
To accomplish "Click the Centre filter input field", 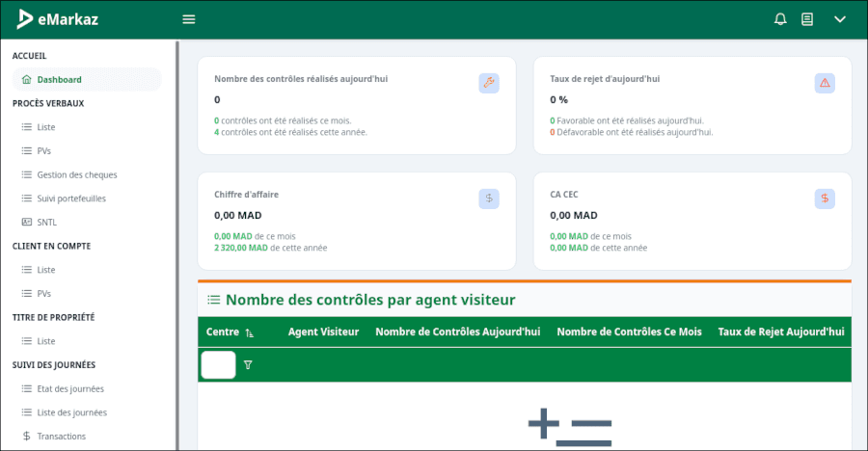I will [218, 365].
